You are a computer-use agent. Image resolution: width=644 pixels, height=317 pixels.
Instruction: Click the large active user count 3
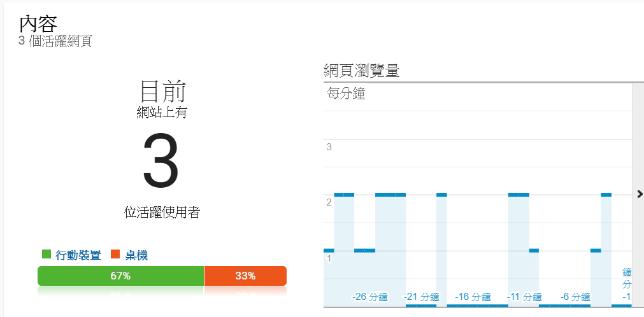pyautogui.click(x=161, y=160)
